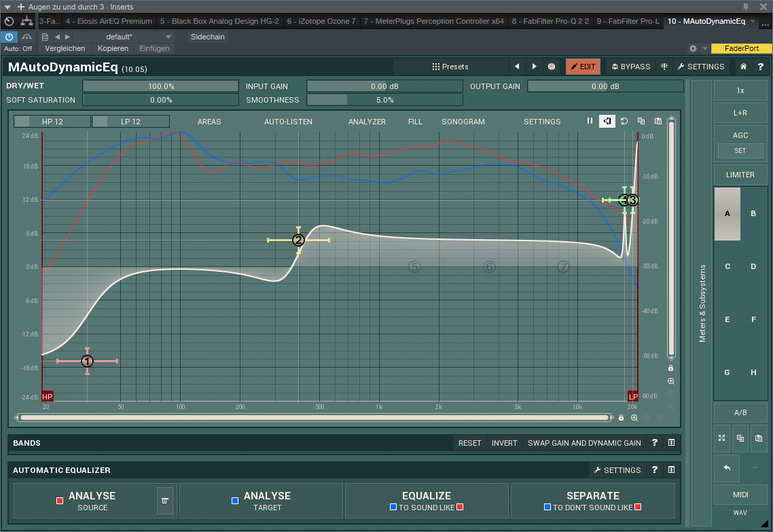773x532 pixels.
Task: Toggle the SONOGRAM display
Action: pos(463,122)
